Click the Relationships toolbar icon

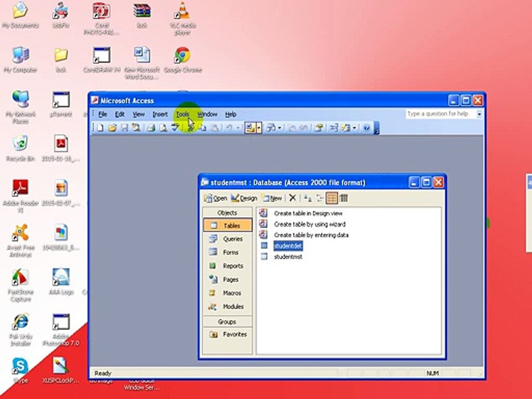tap(334, 128)
